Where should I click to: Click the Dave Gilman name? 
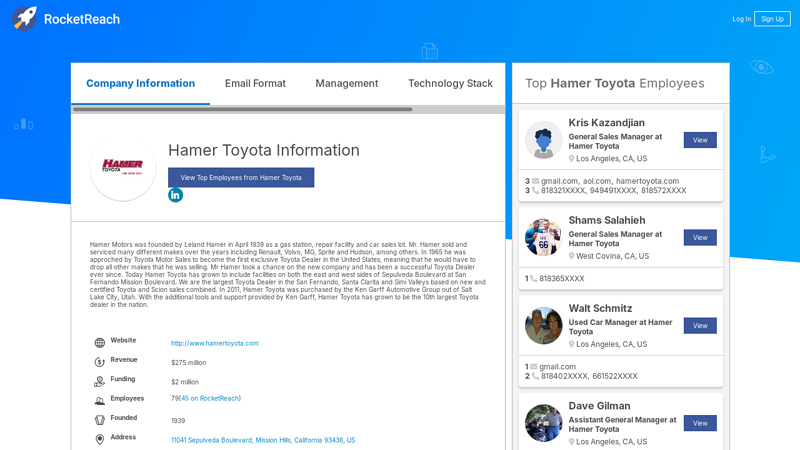tap(599, 406)
